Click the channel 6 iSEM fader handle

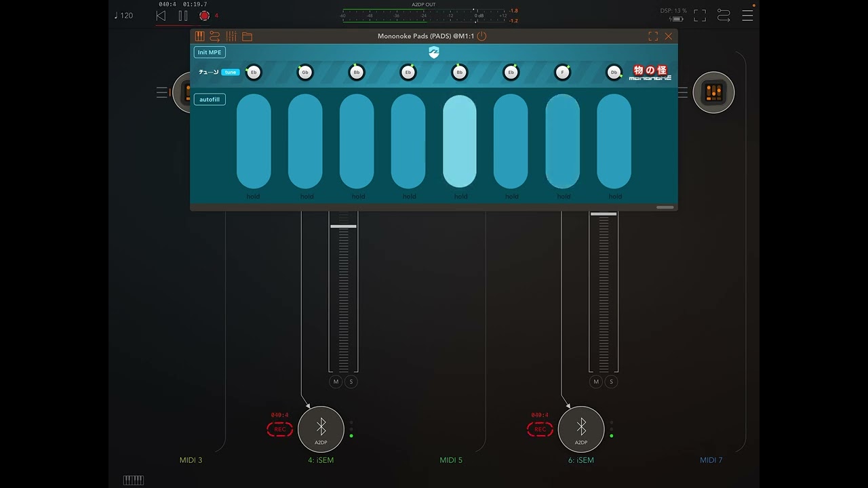pyautogui.click(x=604, y=214)
